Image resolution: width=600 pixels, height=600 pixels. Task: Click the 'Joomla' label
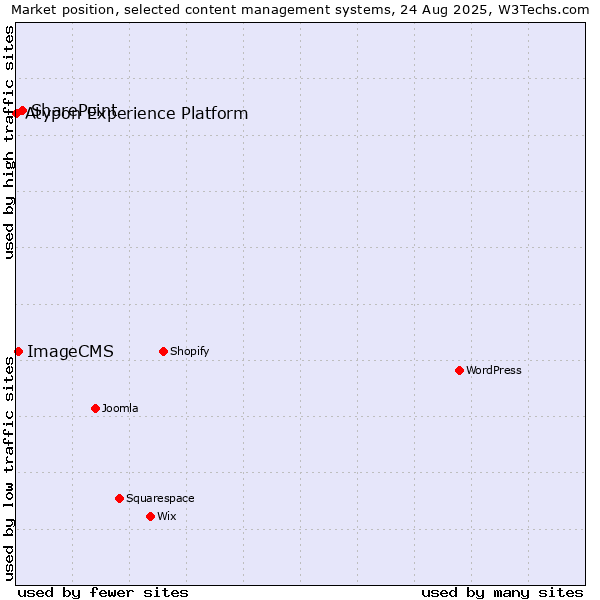pyautogui.click(x=120, y=408)
